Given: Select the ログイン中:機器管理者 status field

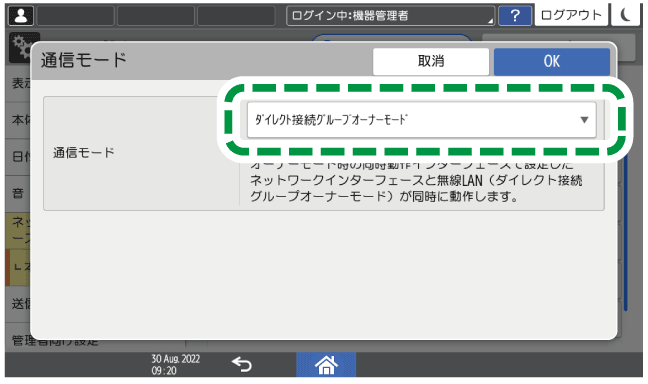Looking at the screenshot, I should tap(391, 16).
